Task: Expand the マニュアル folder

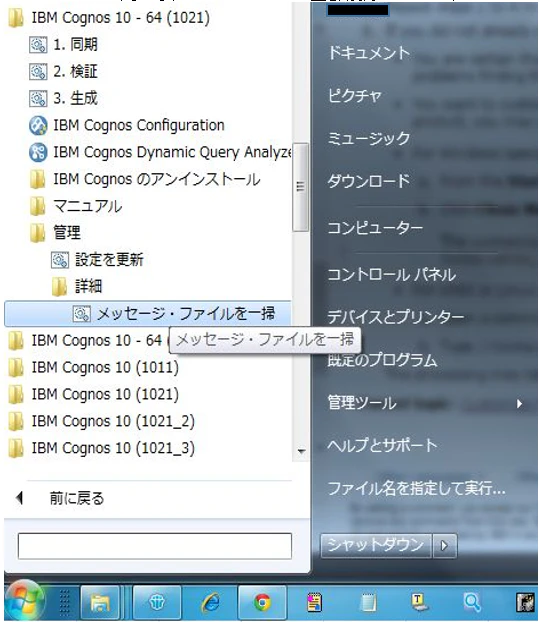Action: pos(76,206)
